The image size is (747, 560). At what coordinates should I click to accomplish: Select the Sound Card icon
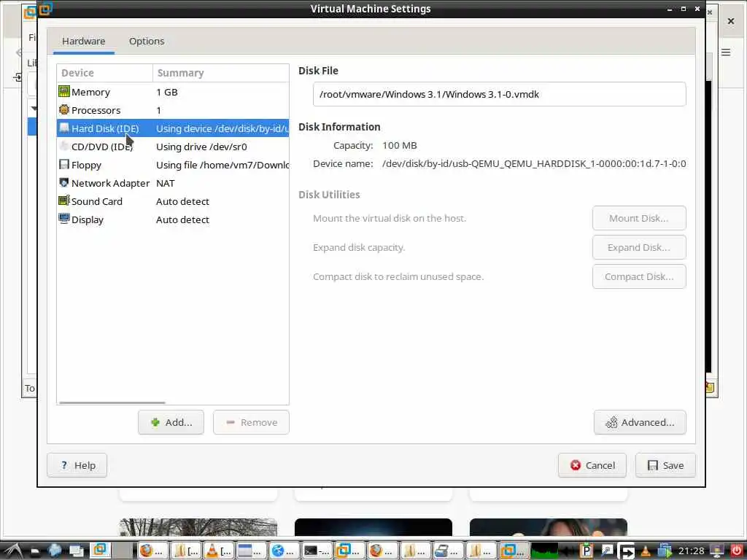64,201
